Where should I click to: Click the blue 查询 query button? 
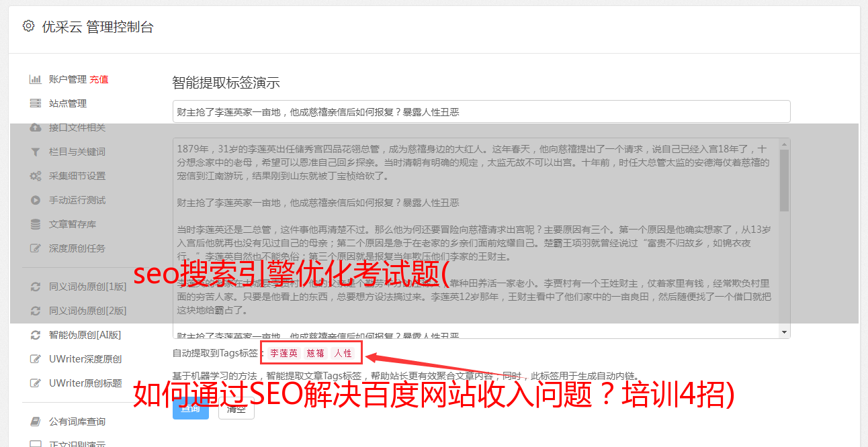(191, 408)
